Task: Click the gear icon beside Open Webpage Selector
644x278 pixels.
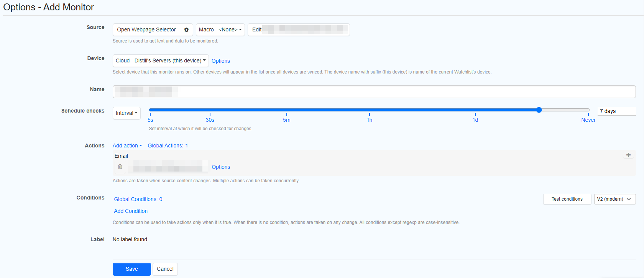Action: click(x=186, y=30)
